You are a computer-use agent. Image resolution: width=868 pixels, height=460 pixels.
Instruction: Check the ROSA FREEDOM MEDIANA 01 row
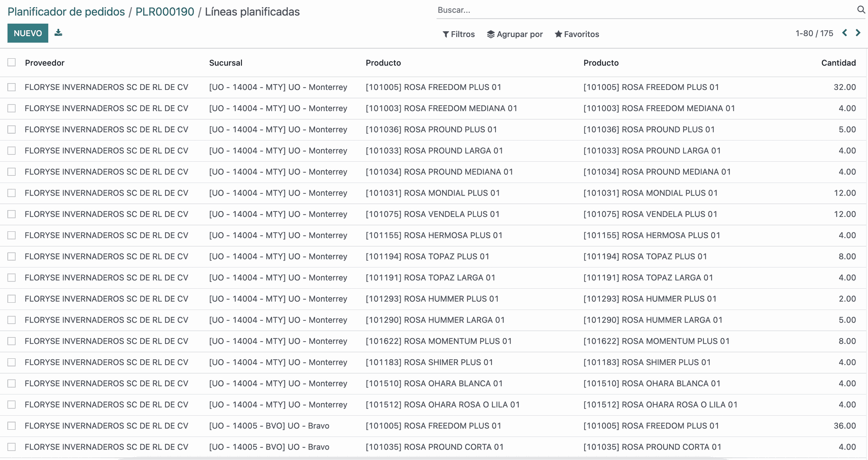(12, 108)
